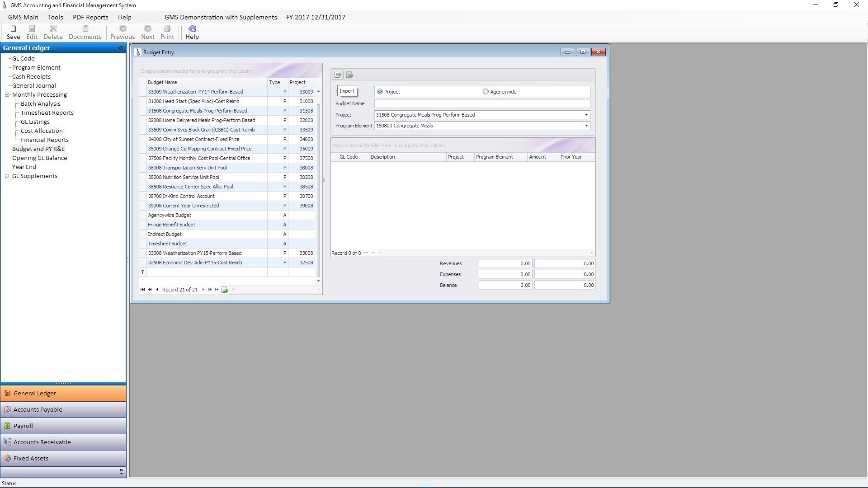The width and height of the screenshot is (868, 488).
Task: Open the PDF Reports menu
Action: pyautogui.click(x=90, y=17)
